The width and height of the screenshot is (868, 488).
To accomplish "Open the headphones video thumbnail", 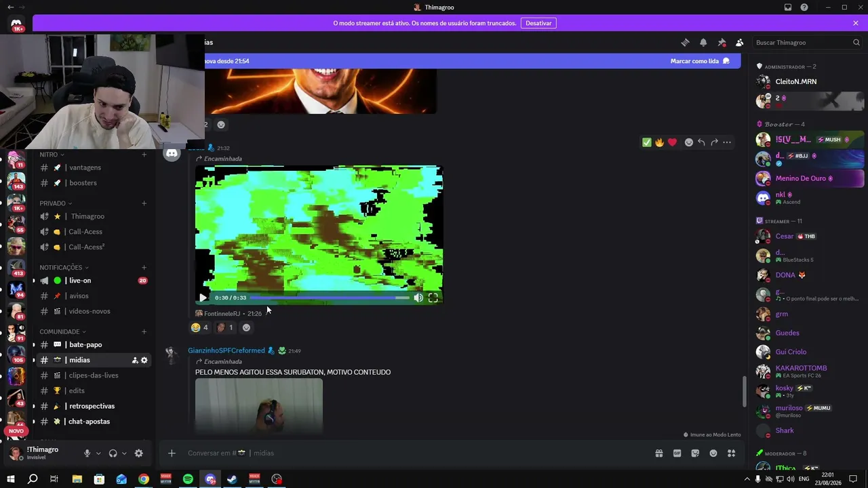I will pos(259,405).
